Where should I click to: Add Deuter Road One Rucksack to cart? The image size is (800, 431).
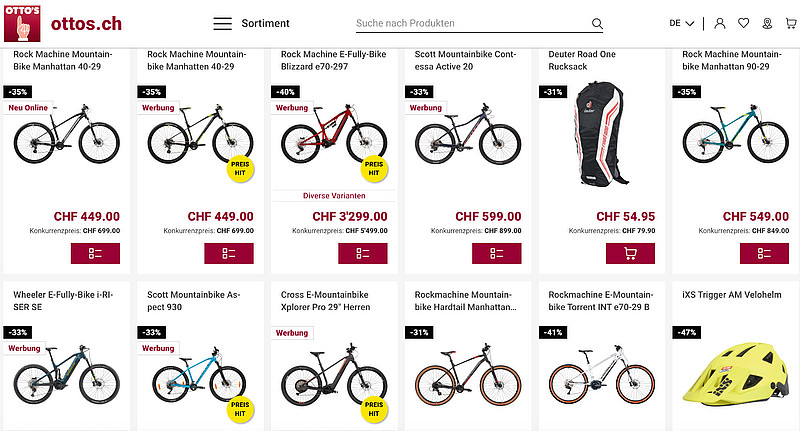tap(631, 253)
